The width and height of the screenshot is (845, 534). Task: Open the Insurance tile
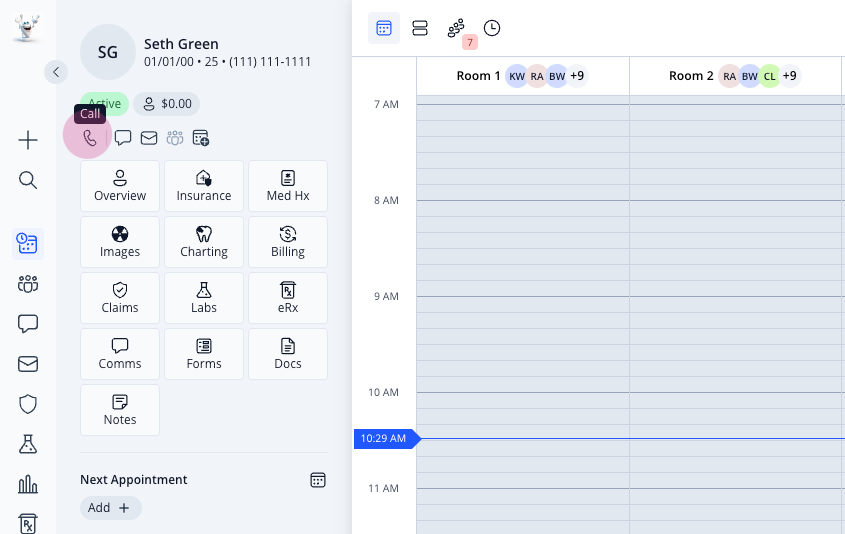point(204,186)
